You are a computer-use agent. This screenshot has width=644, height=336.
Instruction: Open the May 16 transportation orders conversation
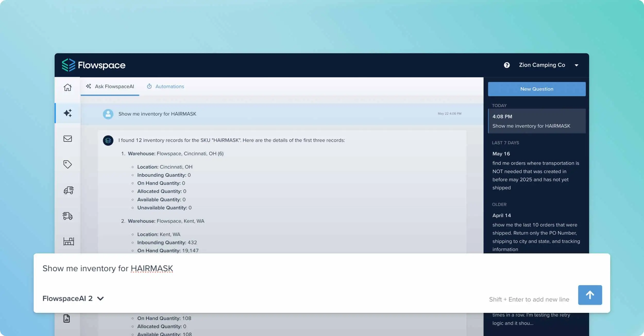click(537, 171)
